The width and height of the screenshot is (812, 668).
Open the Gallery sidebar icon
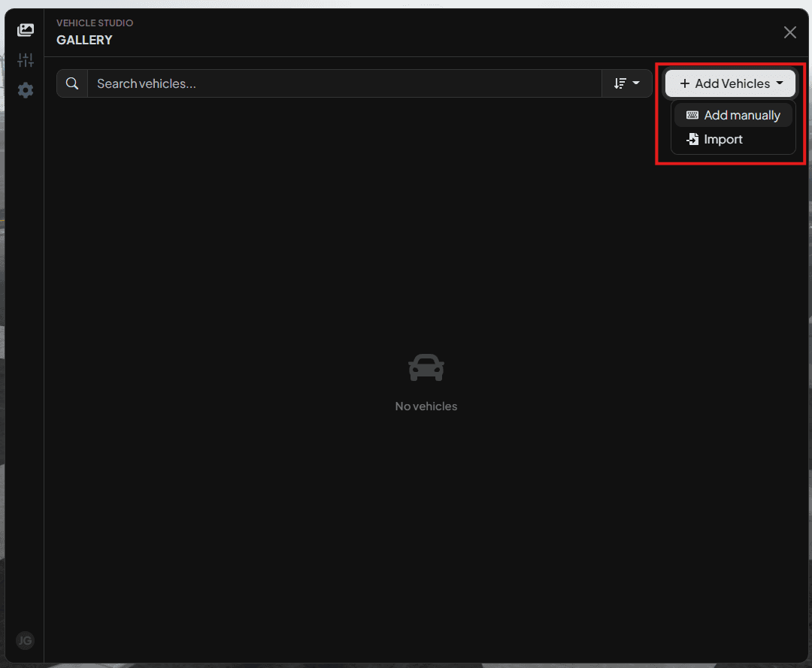[x=26, y=30]
